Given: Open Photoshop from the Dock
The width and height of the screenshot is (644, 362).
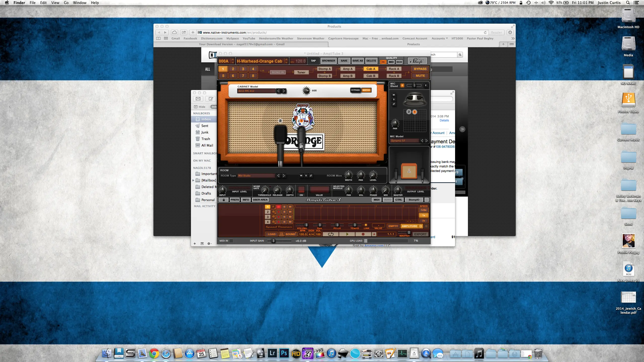Looking at the screenshot, I should tap(284, 353).
